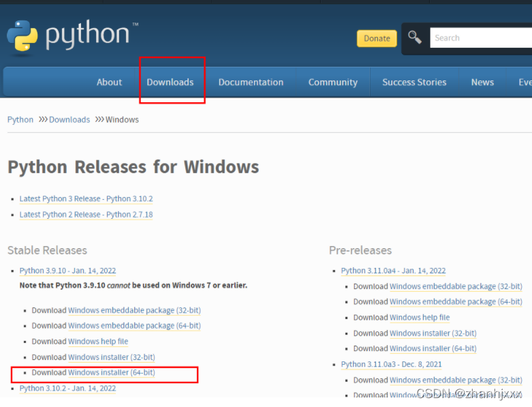The height and width of the screenshot is (407, 532).
Task: Open Python 3.11.0a4 - Jan. 14, 2022 link
Action: (x=393, y=271)
